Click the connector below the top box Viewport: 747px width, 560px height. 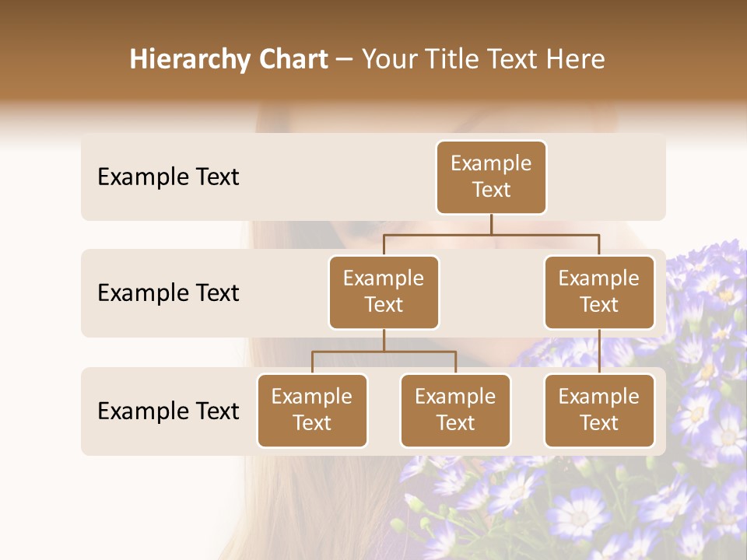coord(491,227)
